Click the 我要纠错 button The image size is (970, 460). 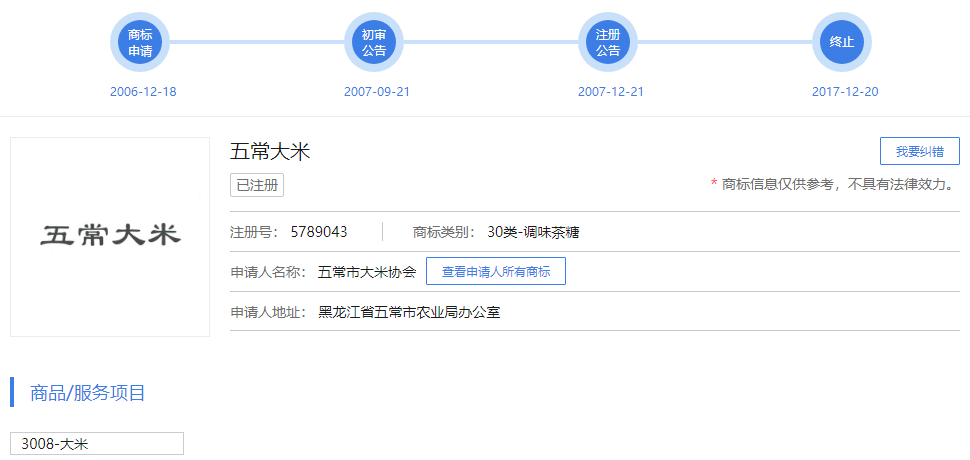pyautogui.click(x=919, y=151)
